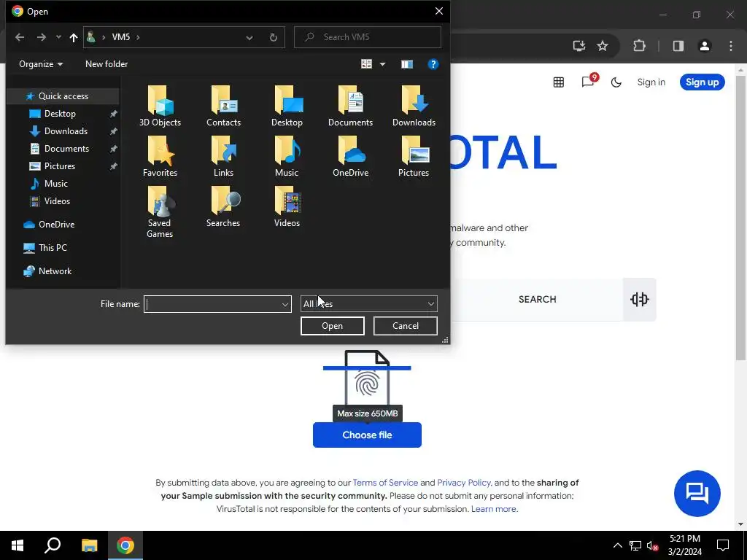Expand the address bar path dropdown

point(249,38)
